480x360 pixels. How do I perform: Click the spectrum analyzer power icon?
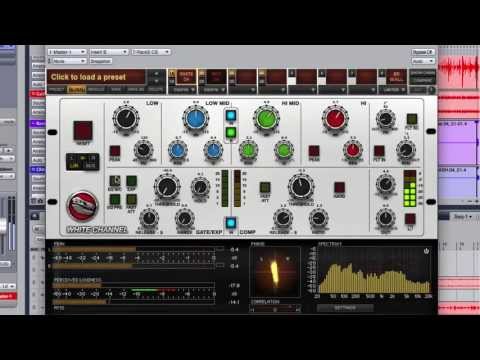point(426,251)
